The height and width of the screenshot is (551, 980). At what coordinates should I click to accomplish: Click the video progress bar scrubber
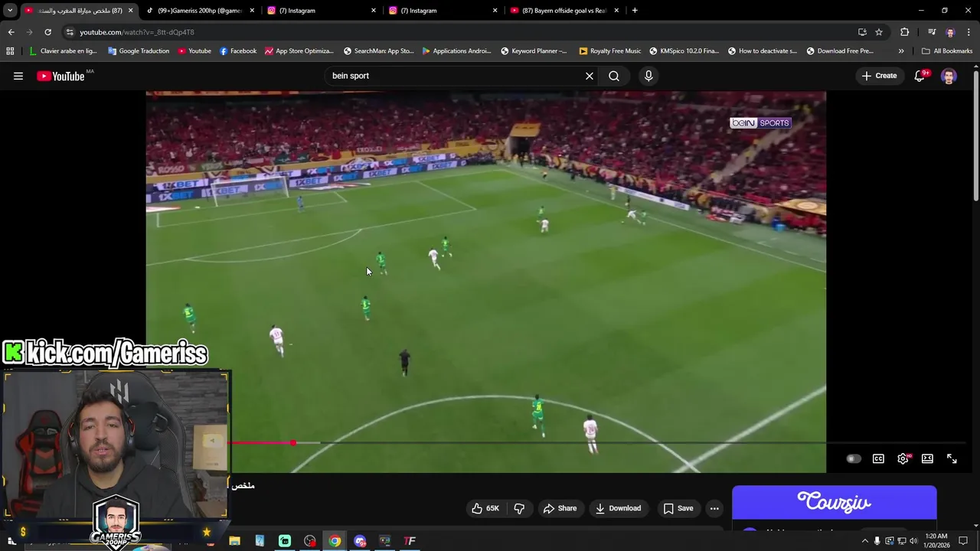(x=292, y=442)
